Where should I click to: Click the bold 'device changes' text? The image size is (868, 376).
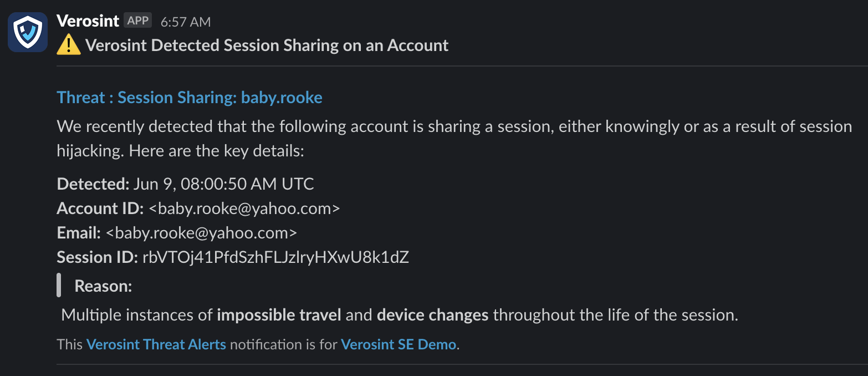click(x=433, y=315)
